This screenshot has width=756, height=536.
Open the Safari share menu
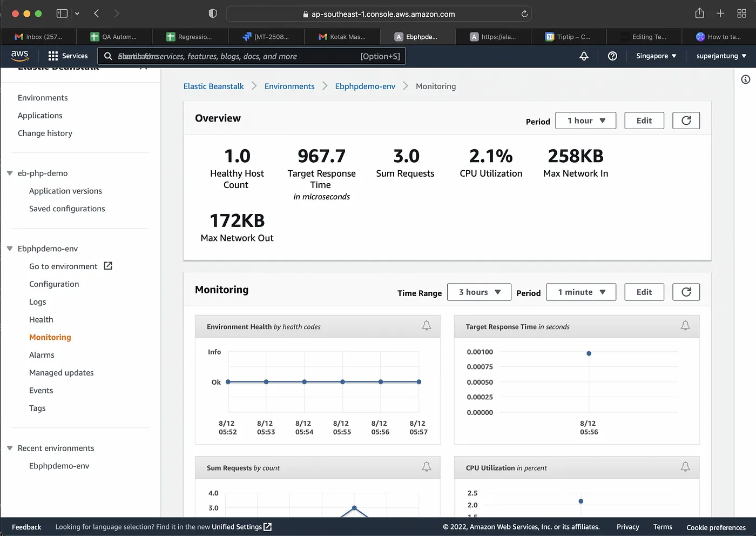coord(699,13)
